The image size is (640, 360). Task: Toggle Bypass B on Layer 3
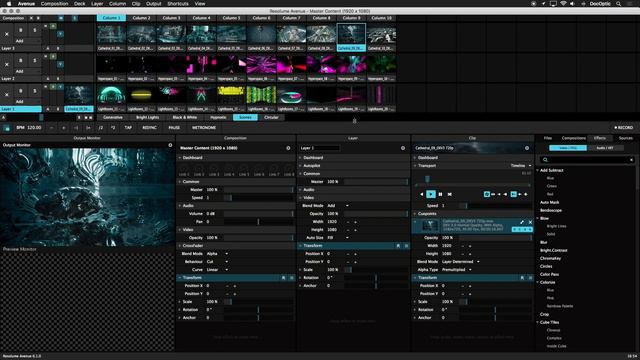coord(21,30)
